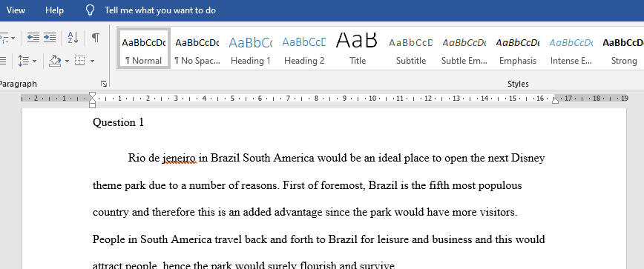Apply the Normal style

click(x=144, y=48)
